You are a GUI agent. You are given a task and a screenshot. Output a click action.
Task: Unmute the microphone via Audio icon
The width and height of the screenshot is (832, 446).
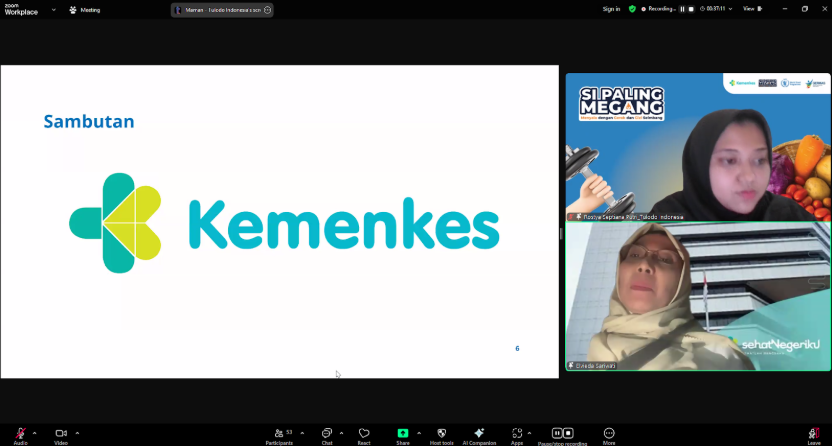pyautogui.click(x=20, y=434)
